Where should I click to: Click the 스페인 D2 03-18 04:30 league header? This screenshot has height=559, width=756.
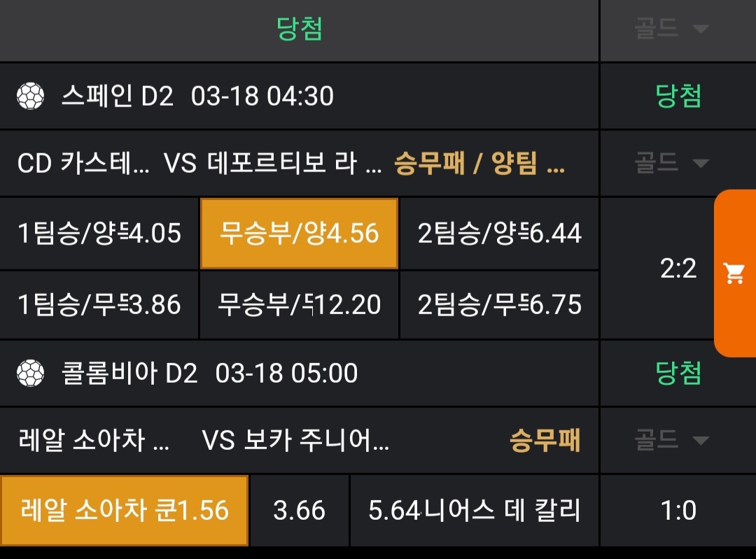[197, 97]
